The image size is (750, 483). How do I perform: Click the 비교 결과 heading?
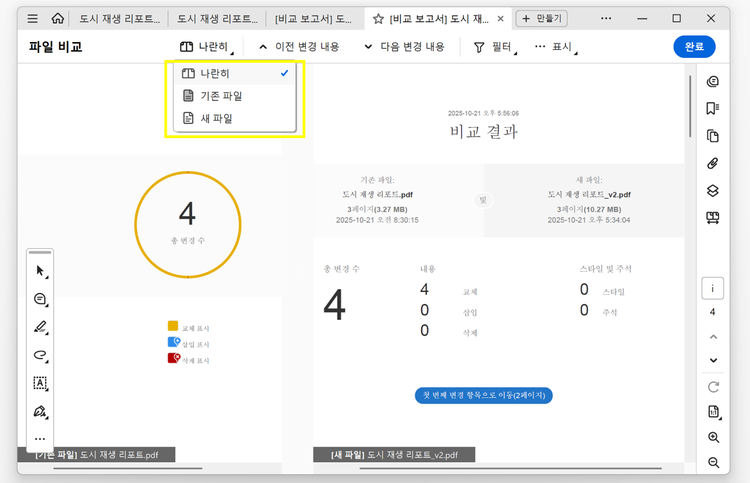(x=484, y=131)
